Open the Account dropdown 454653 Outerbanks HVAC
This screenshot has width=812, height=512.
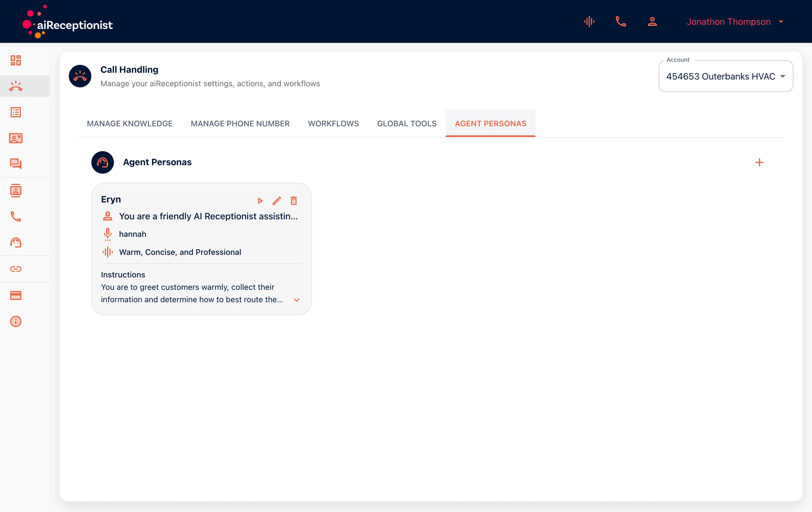726,76
